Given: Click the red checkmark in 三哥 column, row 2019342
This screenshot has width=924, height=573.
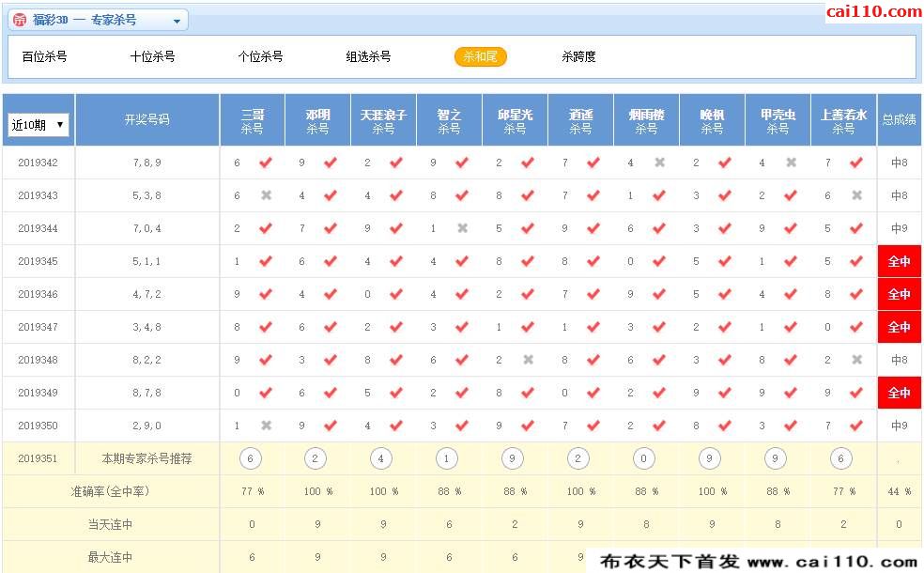Looking at the screenshot, I should [x=266, y=163].
